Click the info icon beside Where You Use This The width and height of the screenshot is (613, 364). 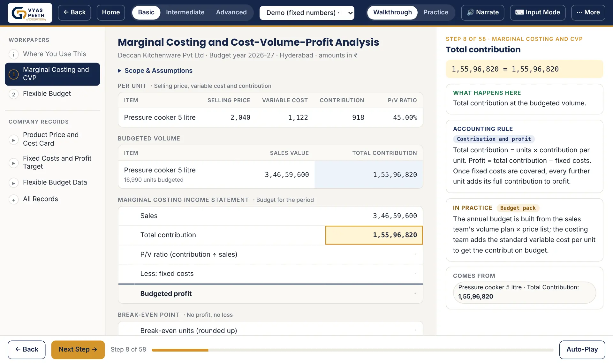13,54
